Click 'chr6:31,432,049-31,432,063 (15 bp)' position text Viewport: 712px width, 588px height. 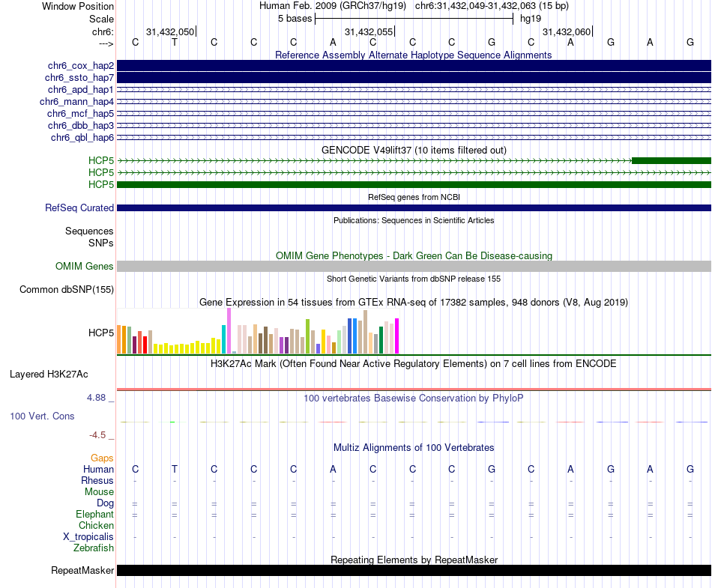492,6
